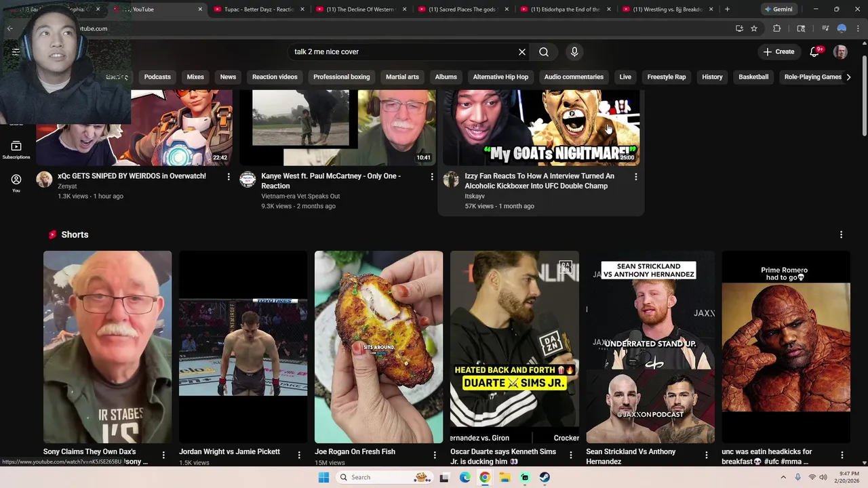This screenshot has height=488, width=868.
Task: Open Windows Start menu
Action: click(x=323, y=477)
